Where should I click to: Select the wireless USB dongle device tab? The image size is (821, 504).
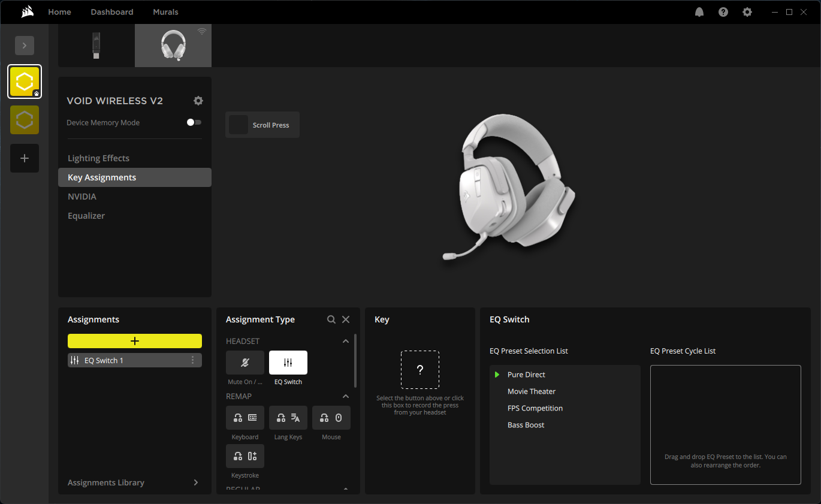[96, 46]
